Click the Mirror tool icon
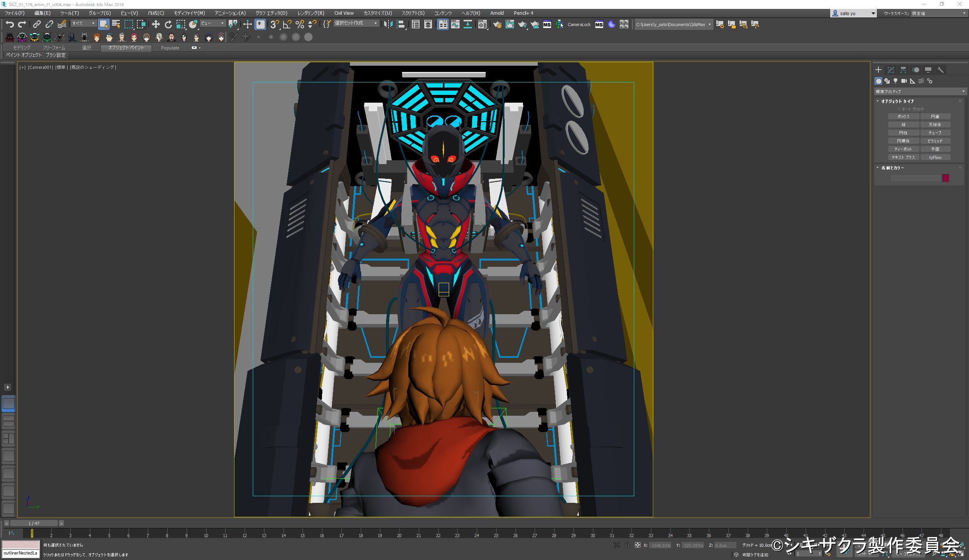Viewport: 969px width, 560px height. tap(388, 24)
